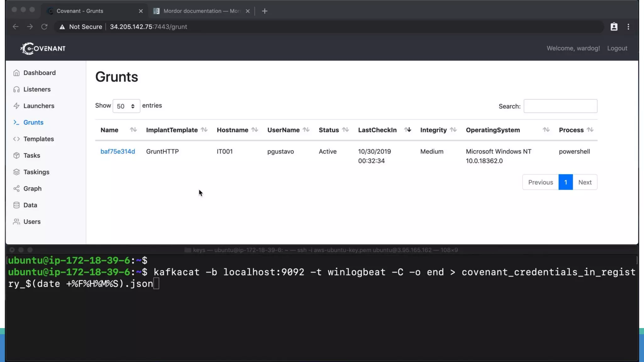Click the Covenant logo in the header

(x=43, y=48)
